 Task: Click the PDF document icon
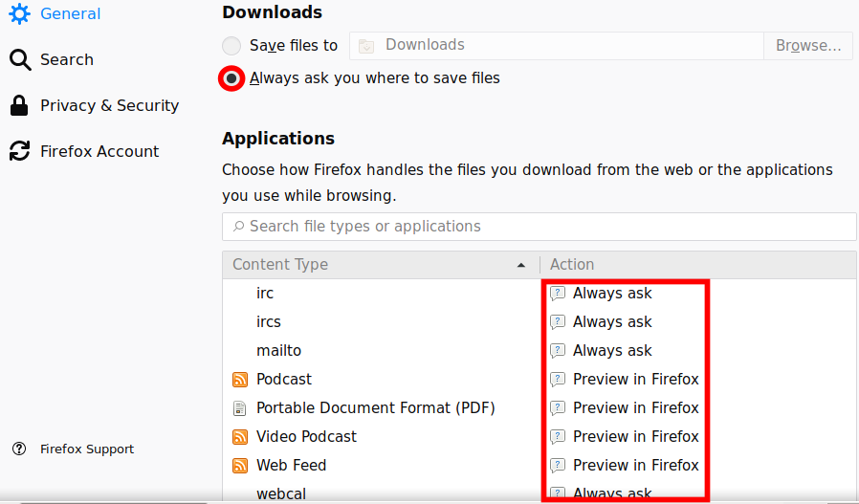(x=240, y=408)
